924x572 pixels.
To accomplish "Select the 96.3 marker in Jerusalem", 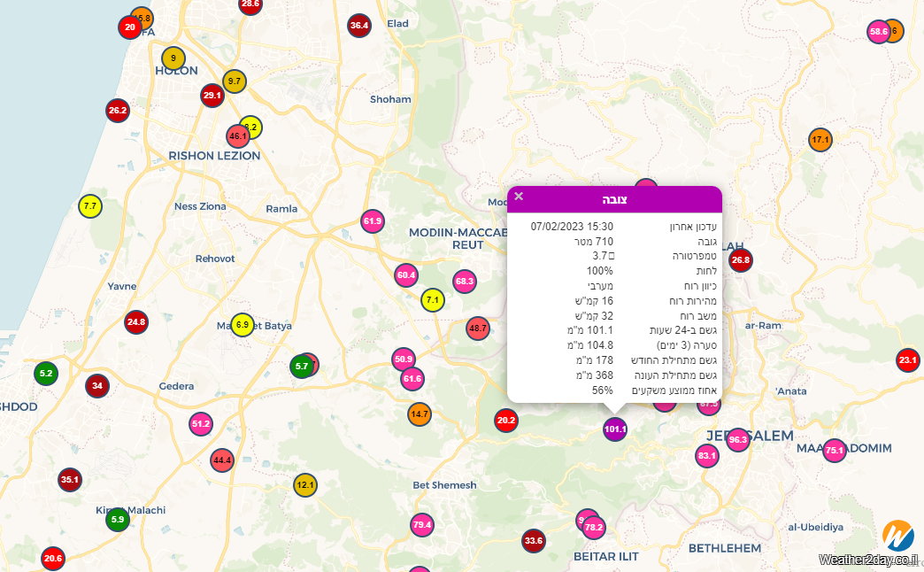I will coord(738,440).
